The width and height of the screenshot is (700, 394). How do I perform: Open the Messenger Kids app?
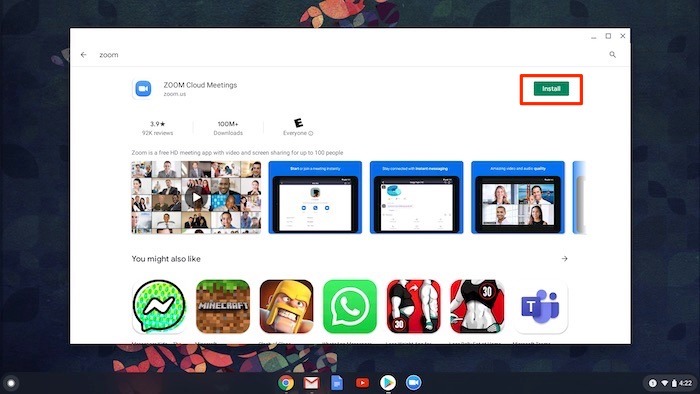pyautogui.click(x=159, y=307)
